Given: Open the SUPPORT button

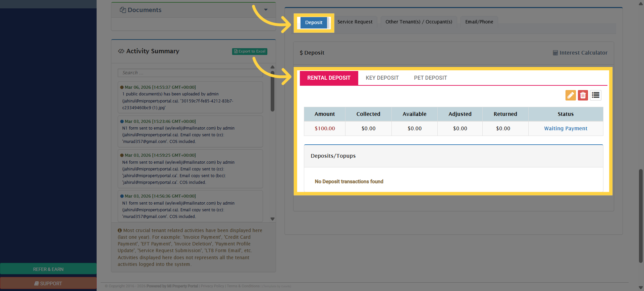Looking at the screenshot, I should coord(48,283).
